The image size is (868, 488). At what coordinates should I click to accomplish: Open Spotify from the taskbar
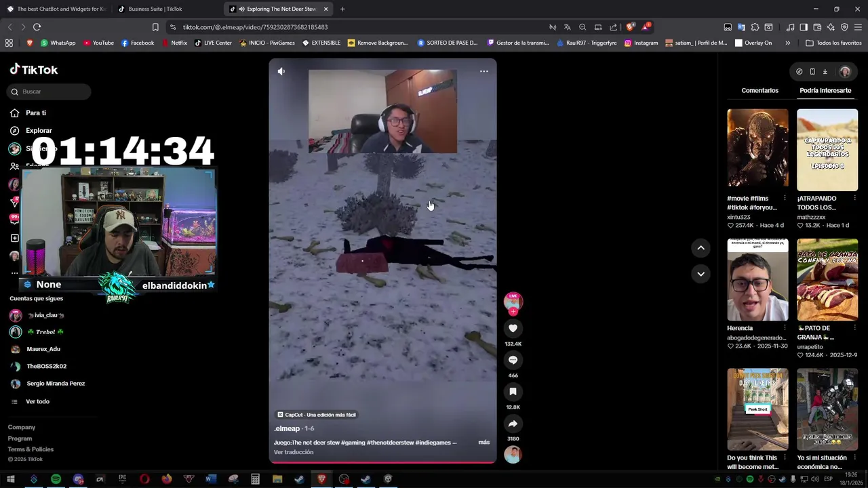click(56, 479)
